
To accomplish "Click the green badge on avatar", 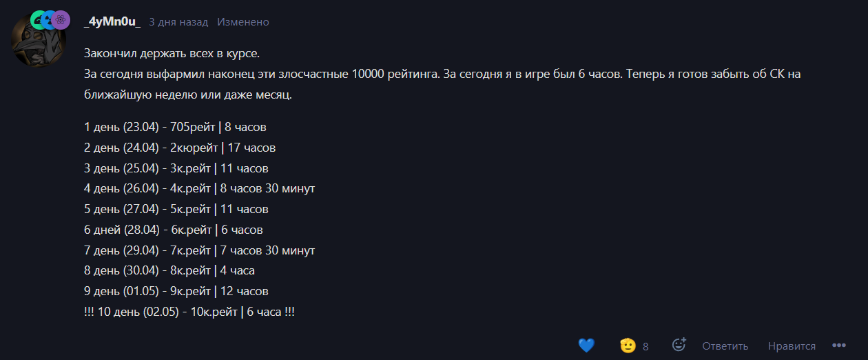I will 37,19.
